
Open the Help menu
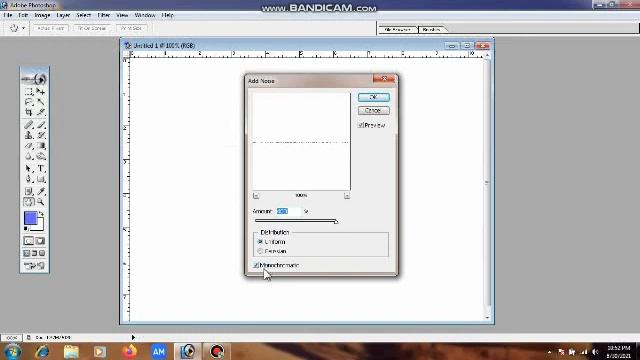[167, 15]
